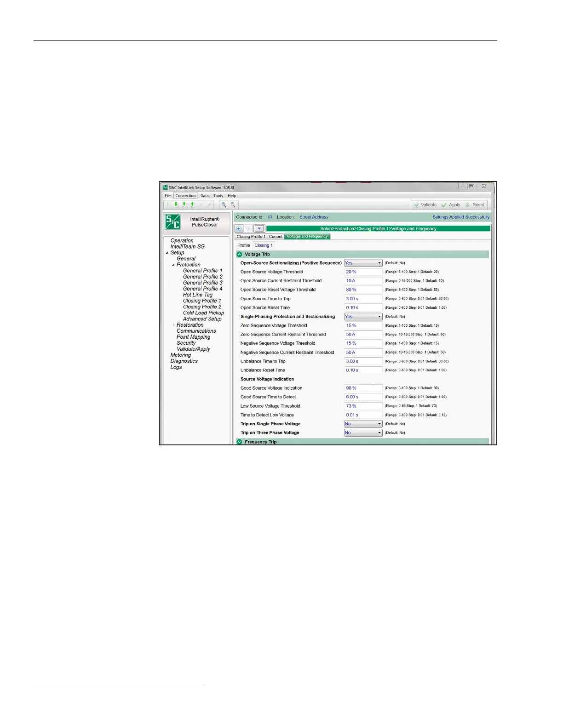This screenshot has width=563, height=728.
Task: Switch to Closing Profile 1 - Current tab
Action: point(259,236)
